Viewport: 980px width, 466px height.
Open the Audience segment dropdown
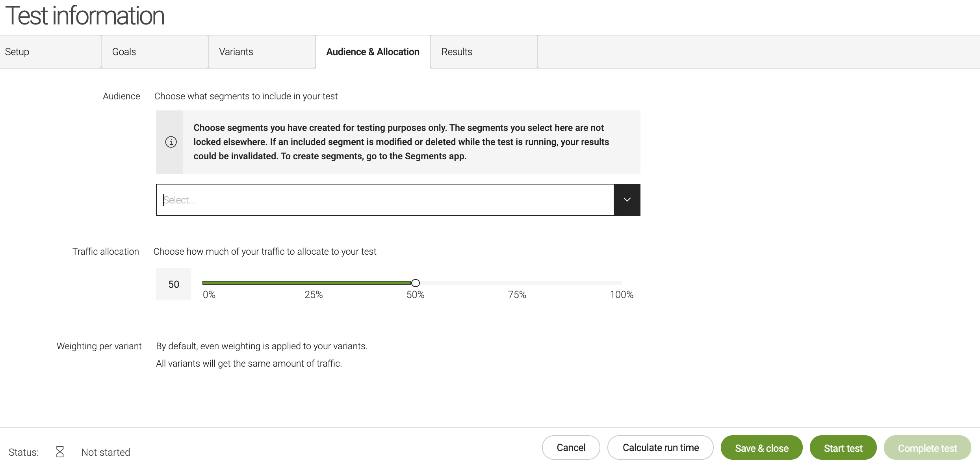click(626, 199)
